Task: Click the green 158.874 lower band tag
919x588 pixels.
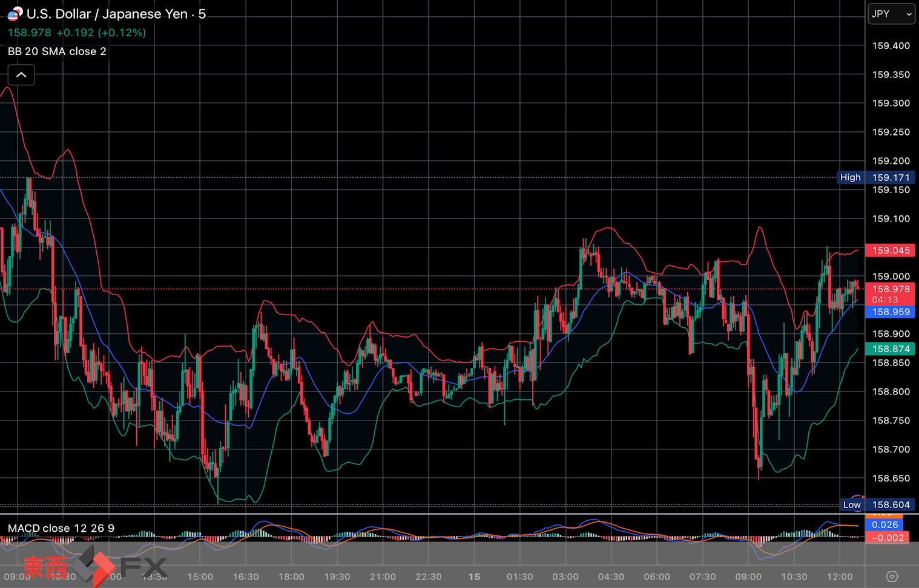Action: pos(891,349)
